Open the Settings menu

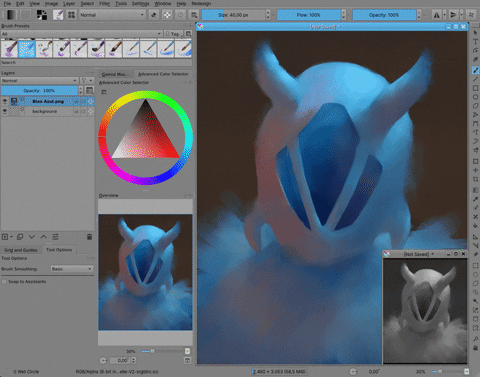pos(140,3)
